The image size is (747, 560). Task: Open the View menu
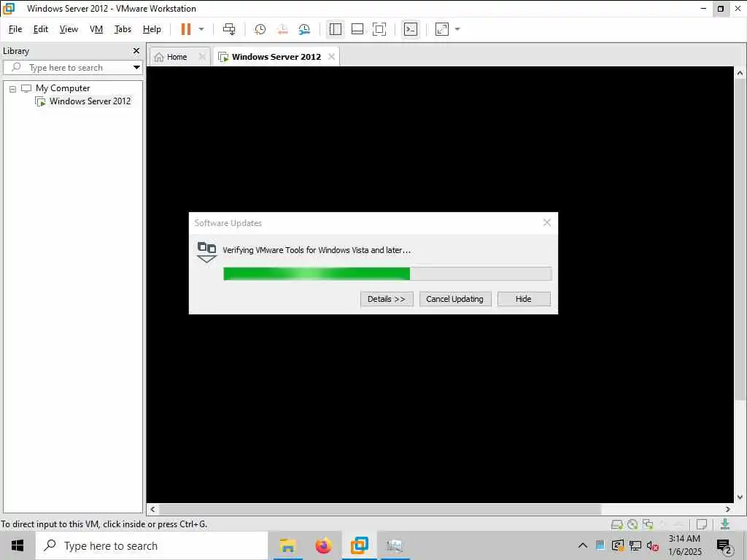click(69, 29)
